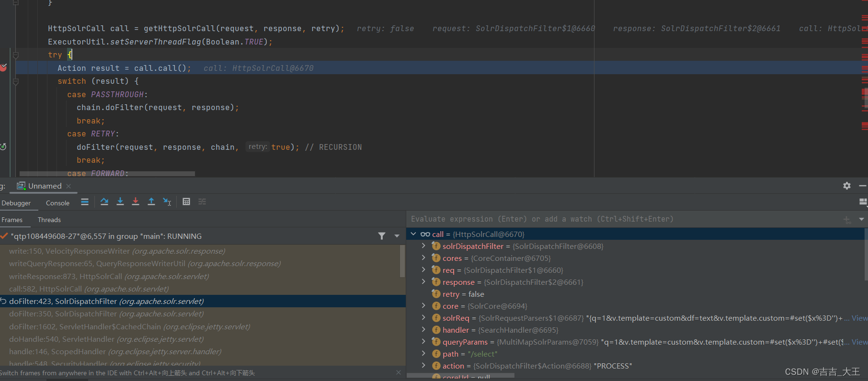Select the Frames tab

pyautogui.click(x=12, y=220)
